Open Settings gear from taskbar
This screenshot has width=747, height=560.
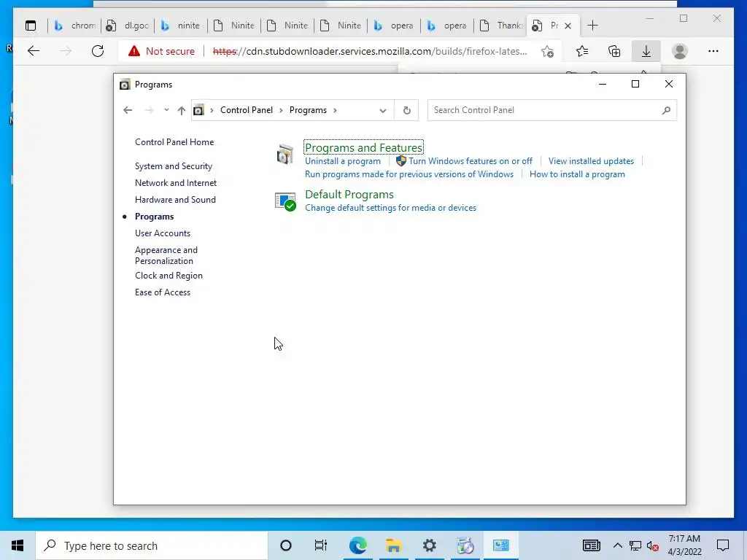pos(429,545)
